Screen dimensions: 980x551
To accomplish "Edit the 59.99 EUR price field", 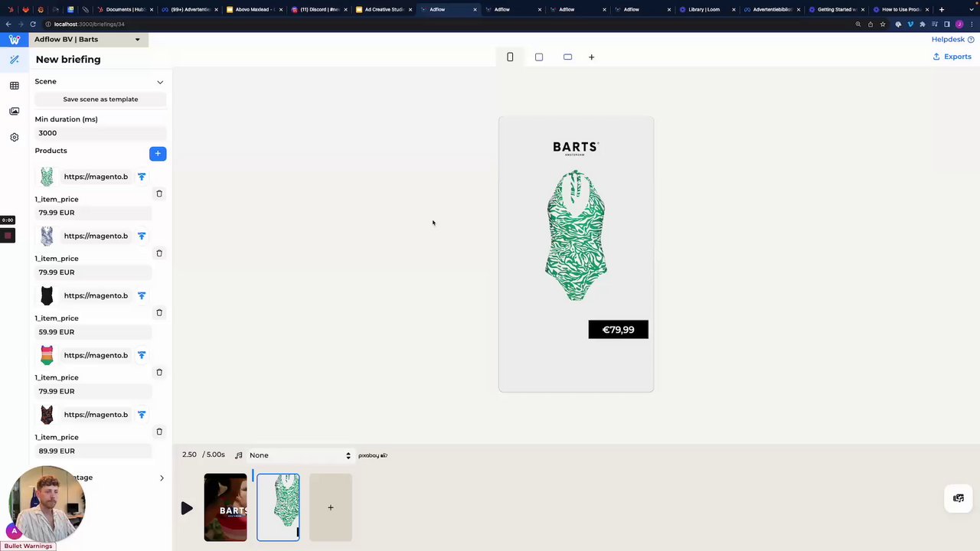I will point(93,332).
